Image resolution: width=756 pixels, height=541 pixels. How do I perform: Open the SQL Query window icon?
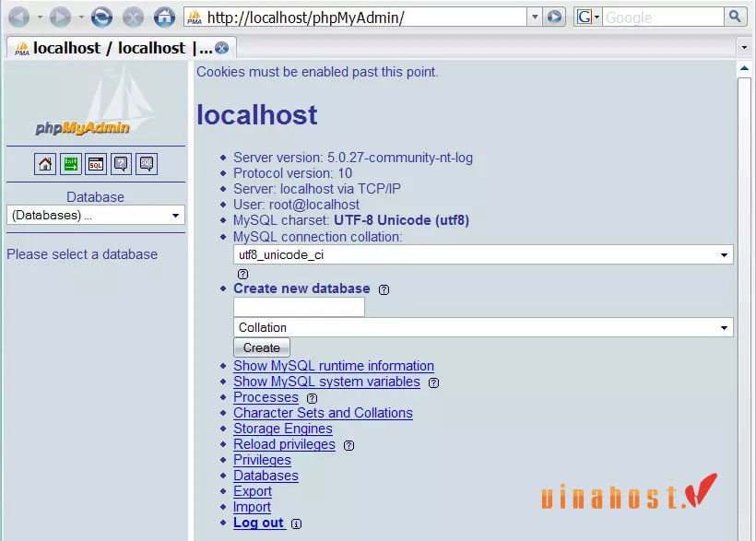[96, 164]
